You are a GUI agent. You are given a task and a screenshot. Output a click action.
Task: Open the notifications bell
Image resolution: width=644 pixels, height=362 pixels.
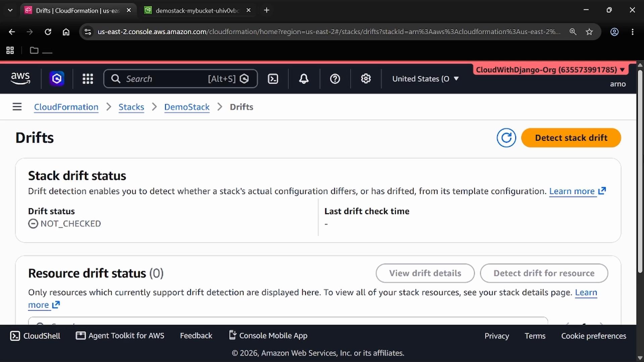coord(304,79)
